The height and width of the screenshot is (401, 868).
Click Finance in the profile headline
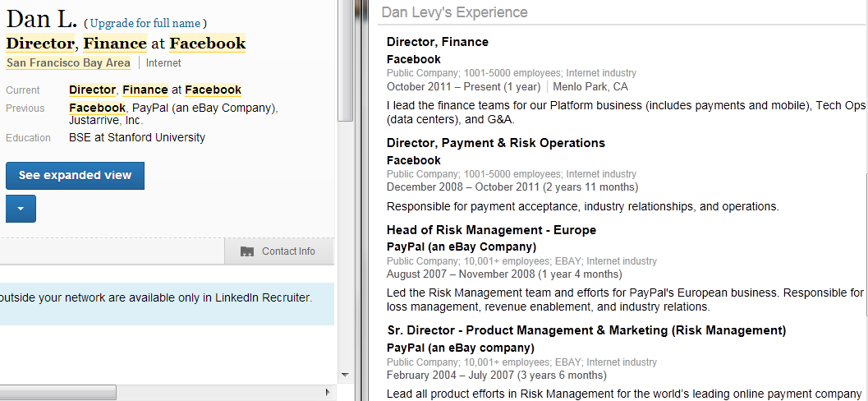115,44
